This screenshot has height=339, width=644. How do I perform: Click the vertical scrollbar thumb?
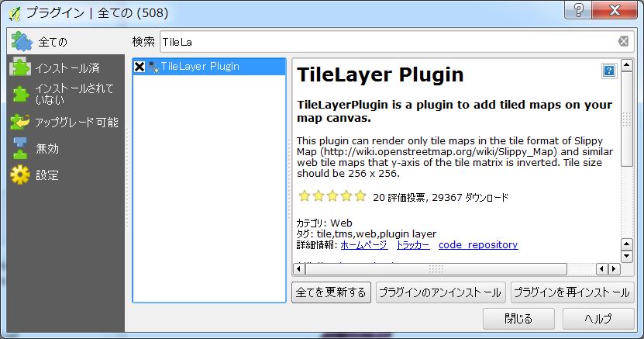627,119
